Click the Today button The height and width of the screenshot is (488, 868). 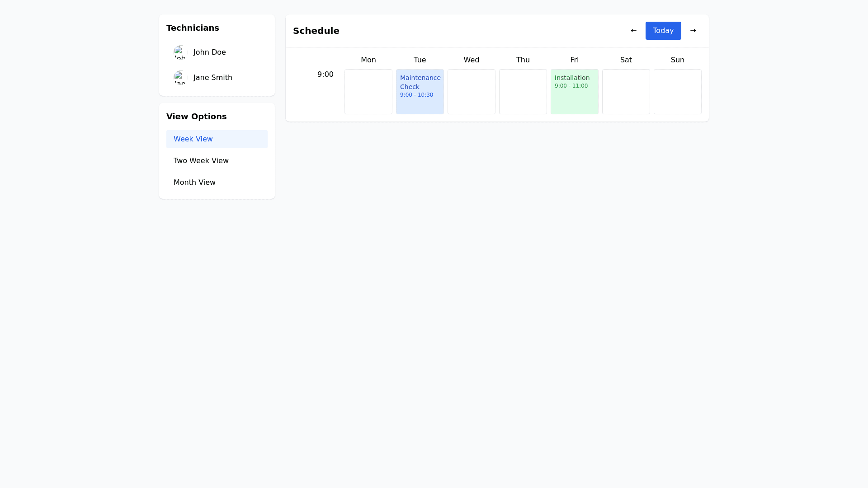(x=663, y=31)
